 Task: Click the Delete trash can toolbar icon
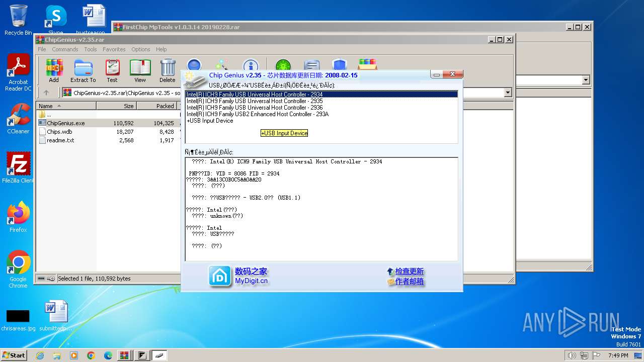168,70
